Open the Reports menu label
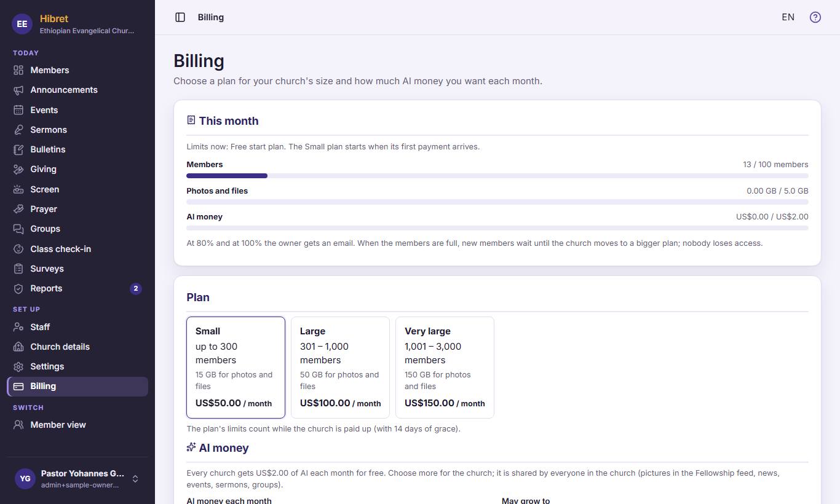Image resolution: width=840 pixels, height=504 pixels. coord(46,288)
